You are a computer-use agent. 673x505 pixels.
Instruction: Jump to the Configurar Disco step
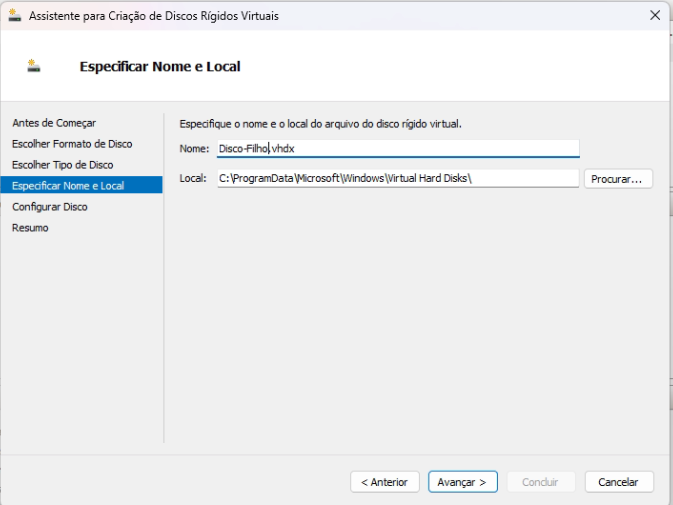point(50,207)
